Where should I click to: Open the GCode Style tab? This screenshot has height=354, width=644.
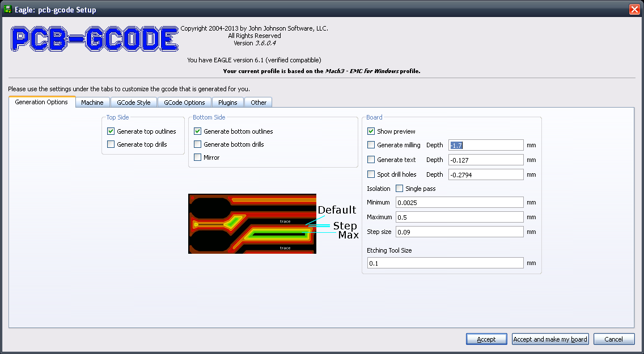tap(134, 103)
